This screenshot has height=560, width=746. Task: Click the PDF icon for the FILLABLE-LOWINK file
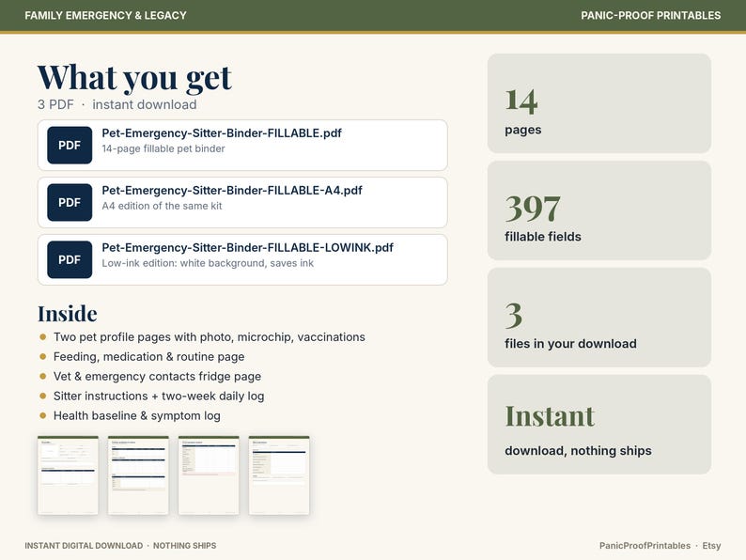[x=70, y=259]
